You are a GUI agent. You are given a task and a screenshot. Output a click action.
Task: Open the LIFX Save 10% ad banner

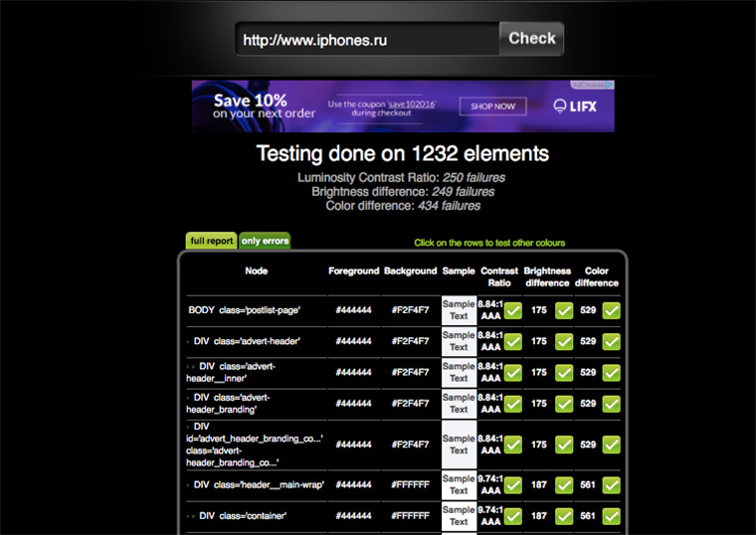pyautogui.click(x=403, y=106)
